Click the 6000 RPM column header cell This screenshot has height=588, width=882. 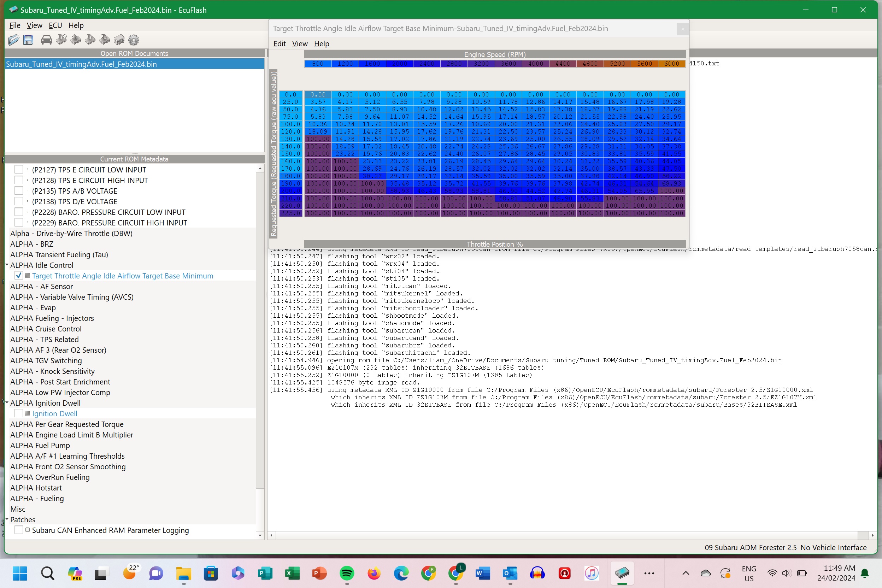671,64
